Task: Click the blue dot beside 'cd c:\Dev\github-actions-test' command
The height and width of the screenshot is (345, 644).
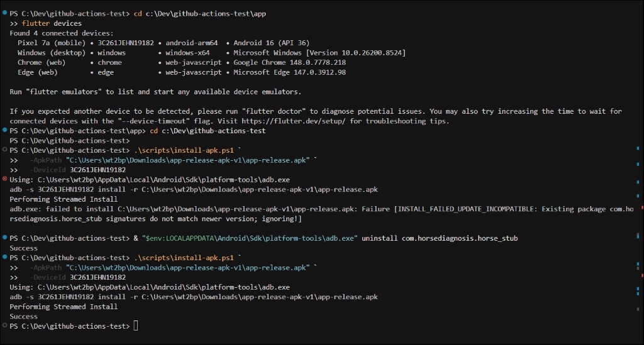Action: click(4, 130)
